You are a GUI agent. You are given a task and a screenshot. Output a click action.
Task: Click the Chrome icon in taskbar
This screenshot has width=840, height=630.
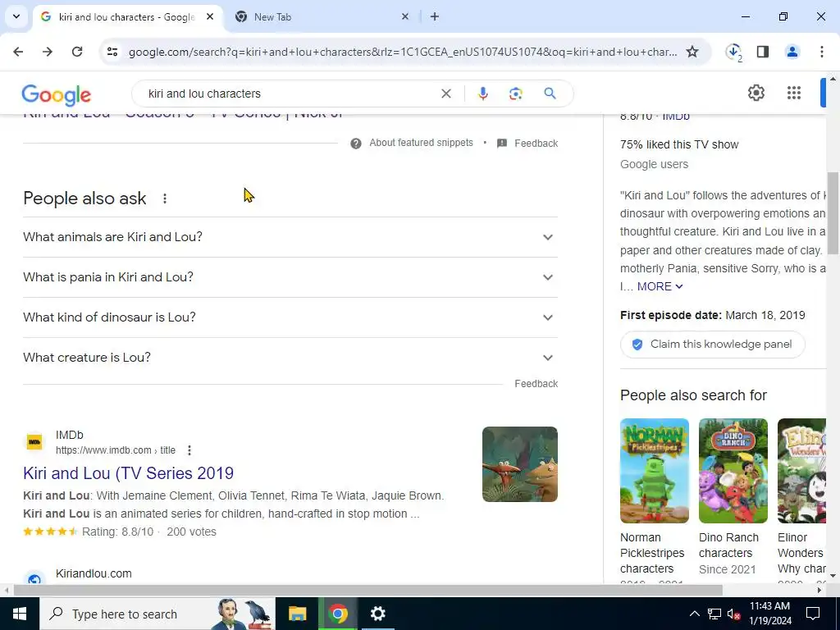tap(338, 614)
